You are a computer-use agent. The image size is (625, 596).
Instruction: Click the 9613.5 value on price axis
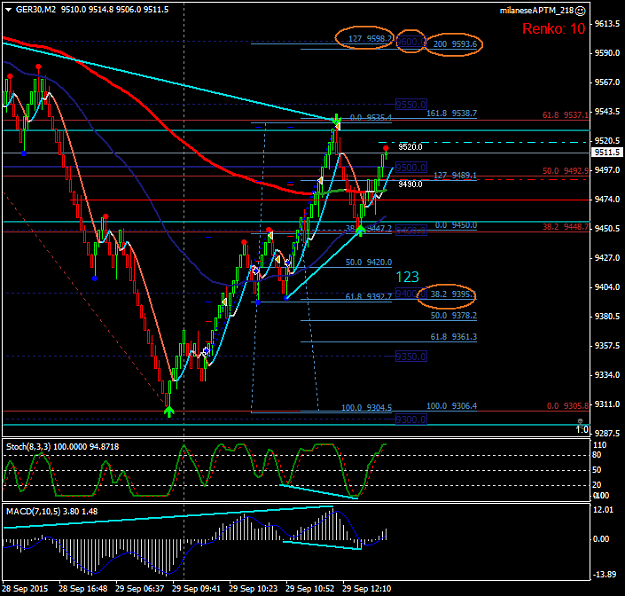point(607,24)
